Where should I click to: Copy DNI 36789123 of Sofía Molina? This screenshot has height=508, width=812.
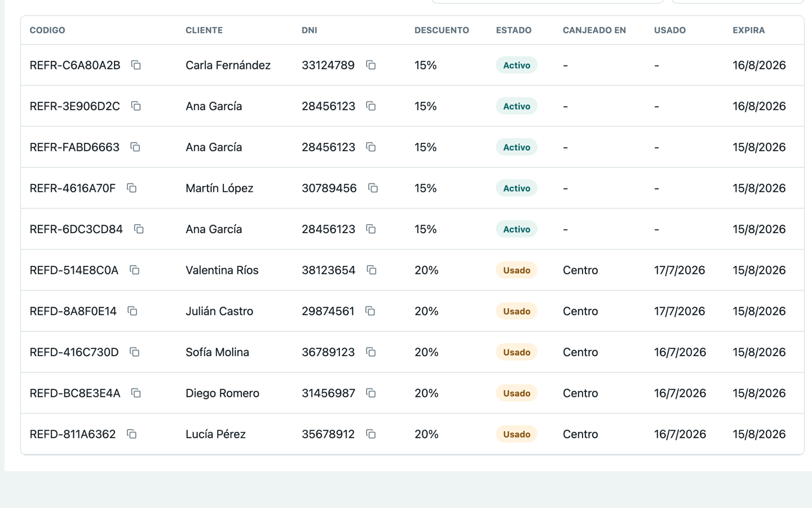pos(371,352)
